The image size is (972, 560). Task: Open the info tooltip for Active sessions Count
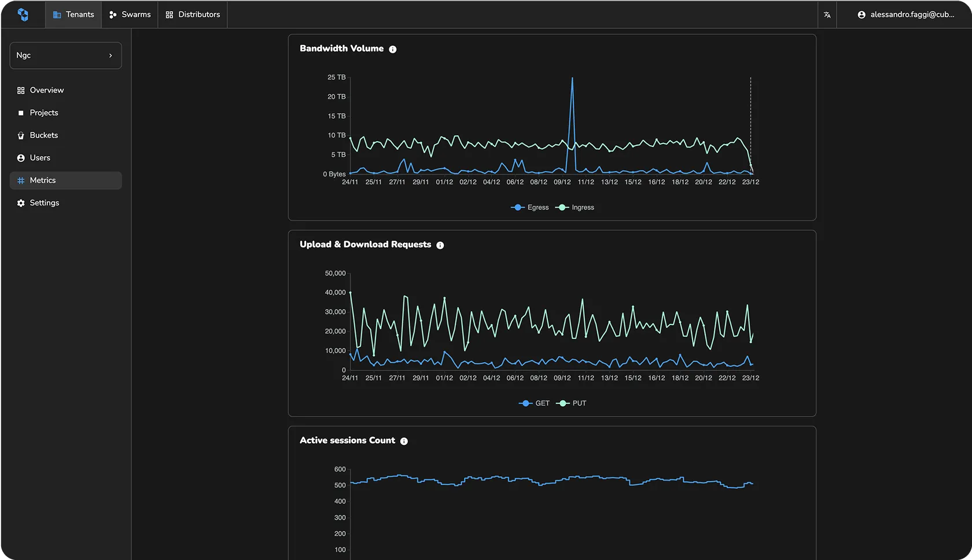click(404, 441)
